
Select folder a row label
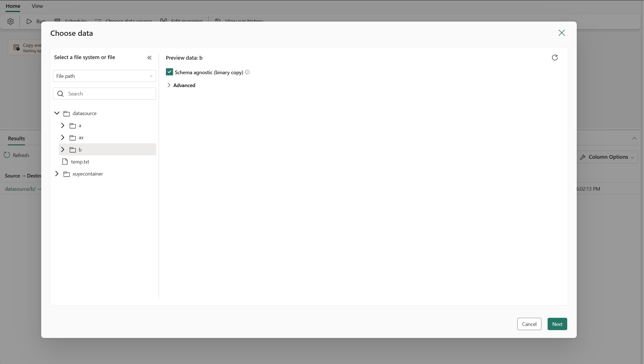coord(80,125)
